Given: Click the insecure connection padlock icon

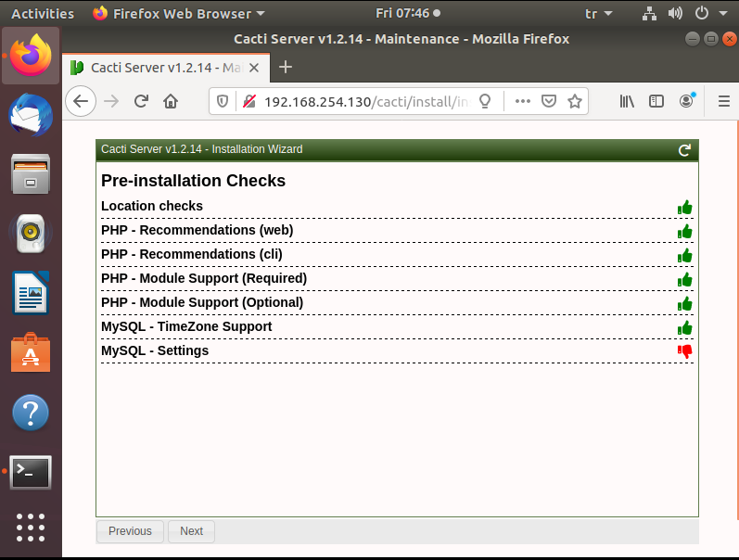Looking at the screenshot, I should (x=248, y=101).
